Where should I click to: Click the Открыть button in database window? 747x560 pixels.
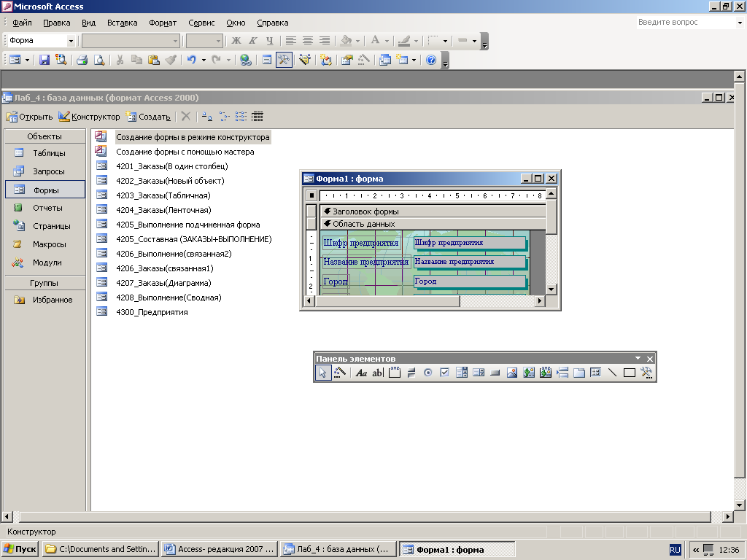point(29,117)
